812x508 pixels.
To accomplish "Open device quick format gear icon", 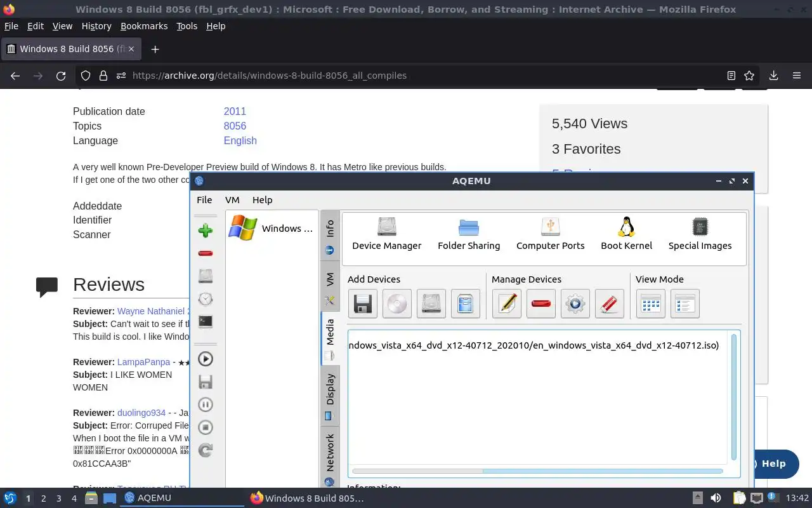I will (575, 304).
